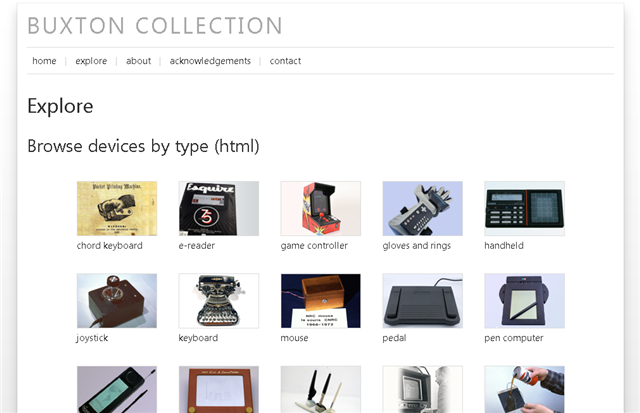Visit the contact page link

click(x=285, y=61)
